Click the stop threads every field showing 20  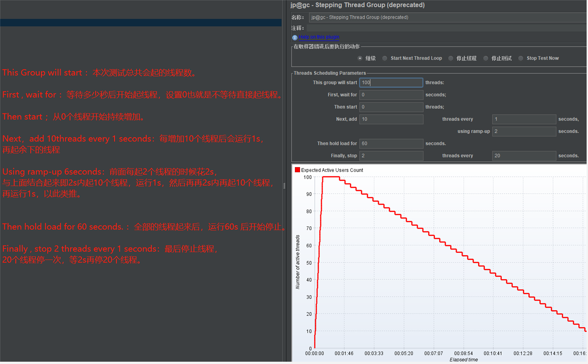pos(524,156)
